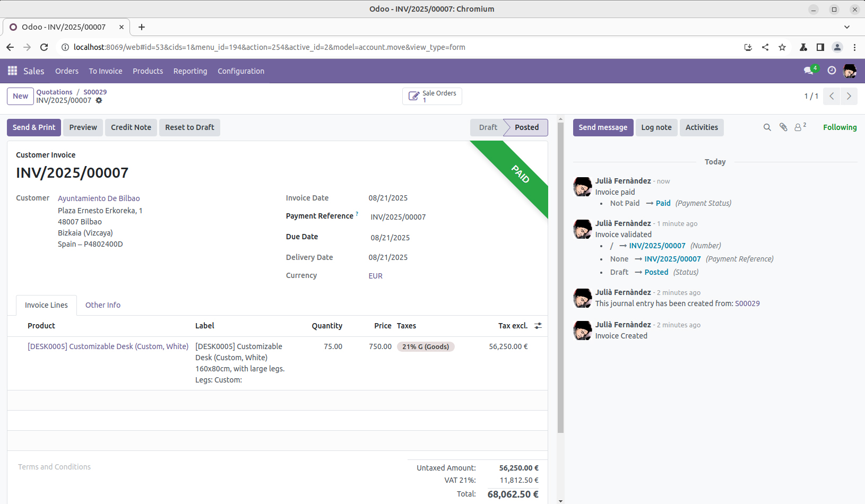
Task: Open the activities clock icon in navbar
Action: pyautogui.click(x=832, y=71)
